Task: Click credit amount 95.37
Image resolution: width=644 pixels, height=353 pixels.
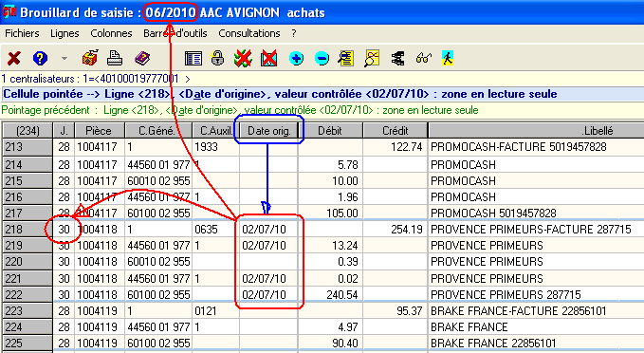Action: [x=409, y=310]
